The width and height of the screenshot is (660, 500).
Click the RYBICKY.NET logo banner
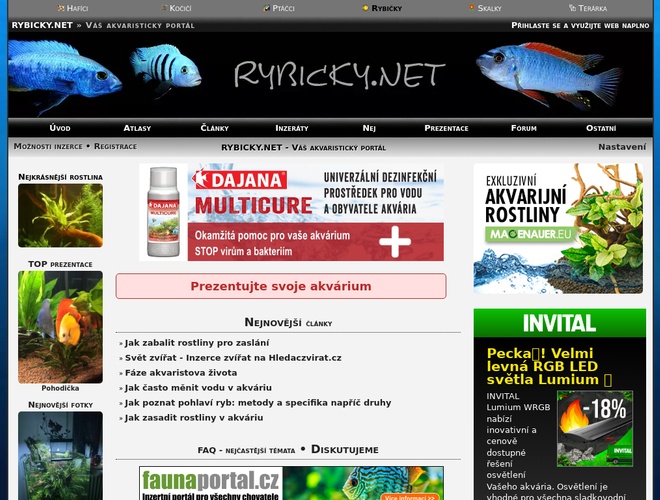pos(338,75)
